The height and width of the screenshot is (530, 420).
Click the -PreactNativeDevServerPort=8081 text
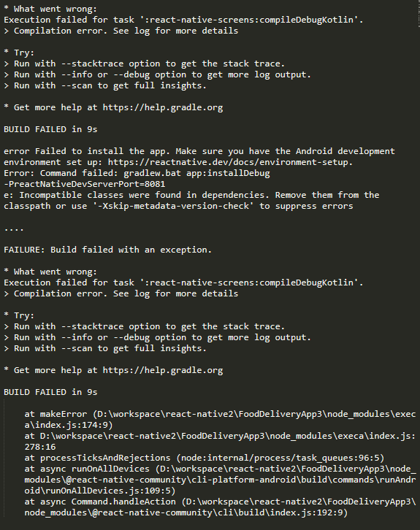pos(85,184)
